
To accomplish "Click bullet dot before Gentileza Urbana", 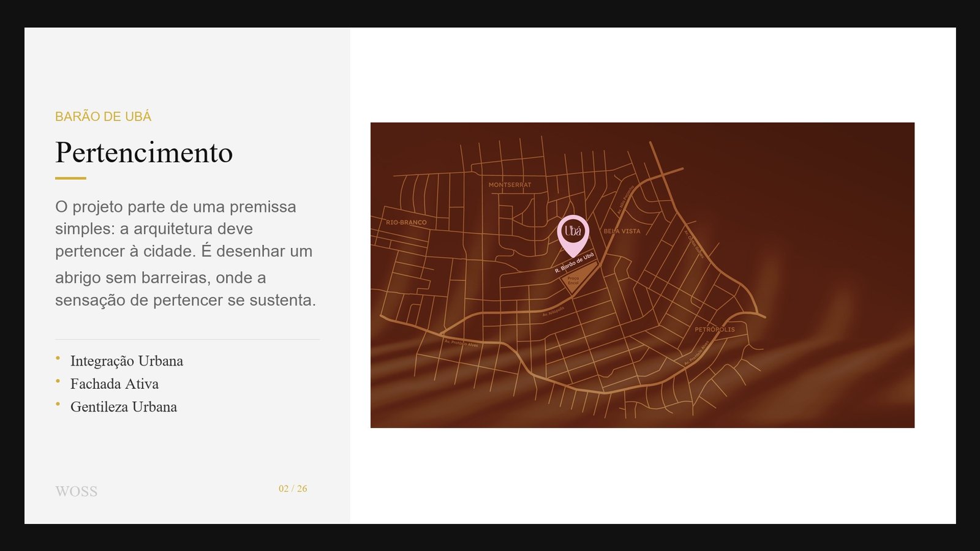I will point(58,404).
